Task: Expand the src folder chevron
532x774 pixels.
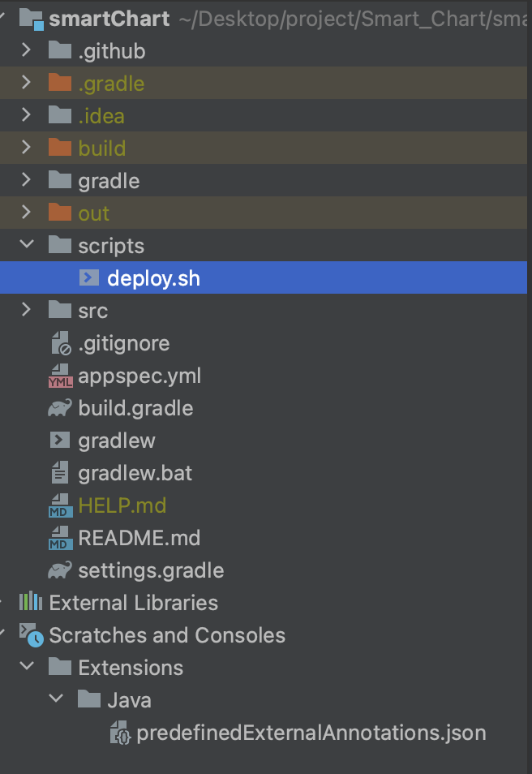Action: [x=27, y=309]
